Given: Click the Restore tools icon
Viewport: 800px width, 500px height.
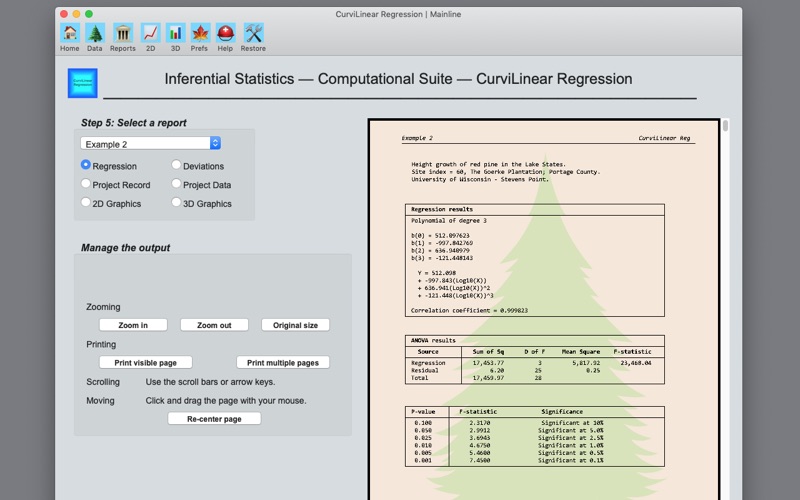Looking at the screenshot, I should [254, 34].
